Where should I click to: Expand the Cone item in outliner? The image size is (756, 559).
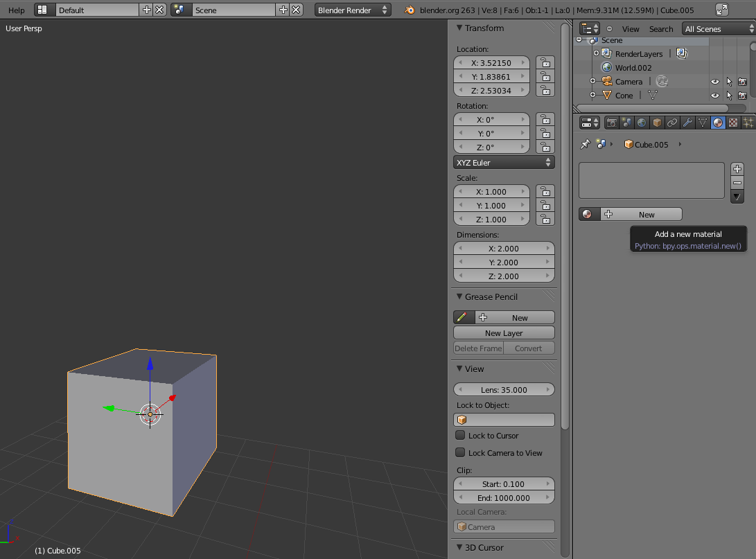click(x=593, y=96)
